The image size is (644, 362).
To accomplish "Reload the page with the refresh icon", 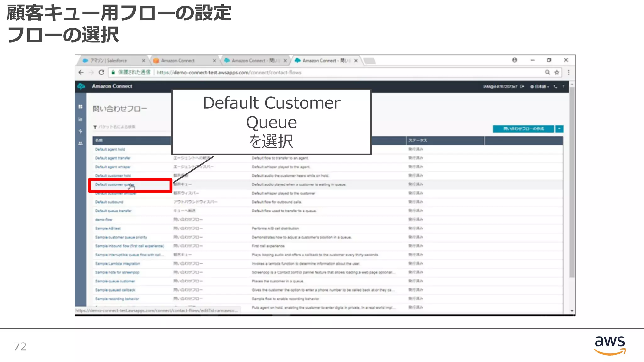I will [101, 73].
